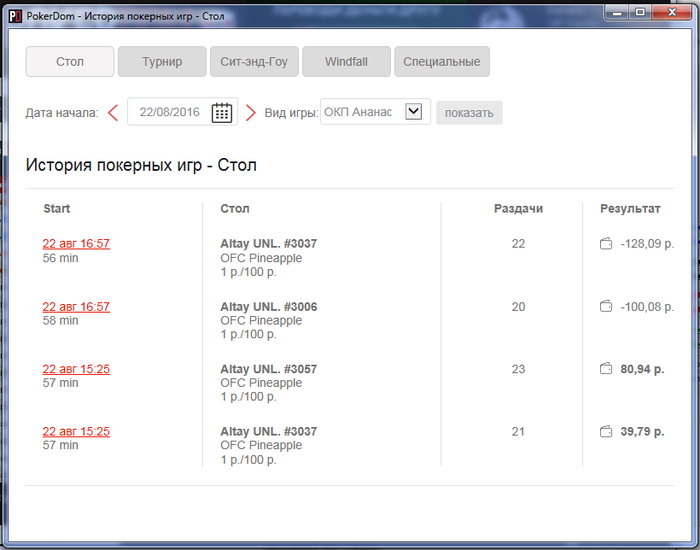Click the Результат column header
700x550 pixels.
click(630, 208)
